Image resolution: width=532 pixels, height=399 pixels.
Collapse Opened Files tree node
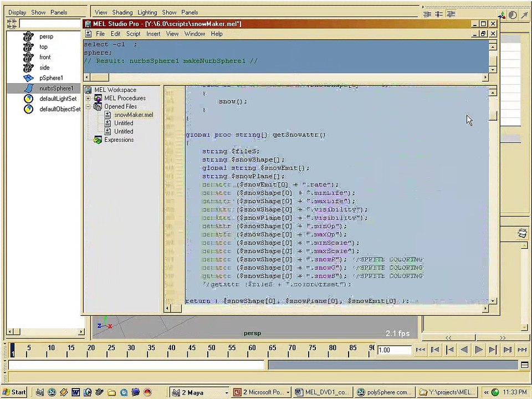(x=88, y=106)
